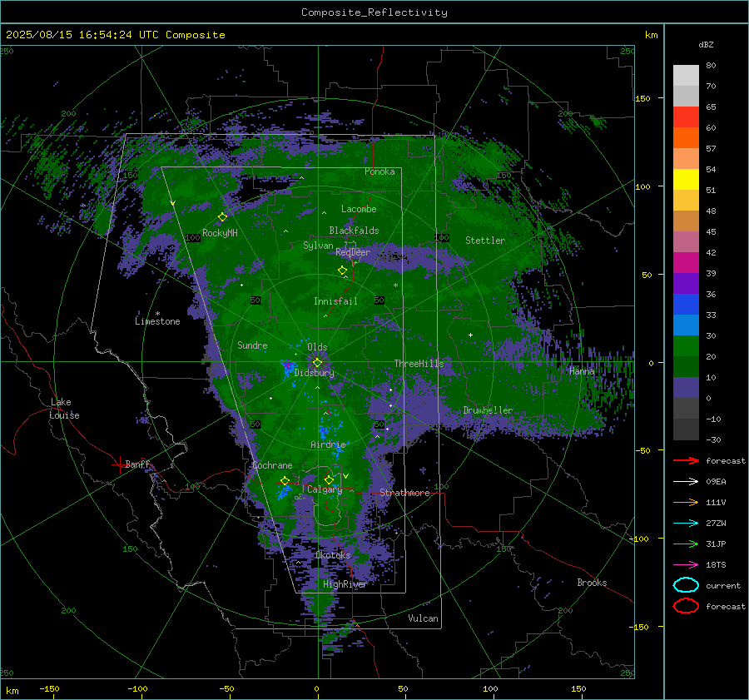Click the Cochrane city label
Viewport: 749px width, 700px height.
(272, 465)
